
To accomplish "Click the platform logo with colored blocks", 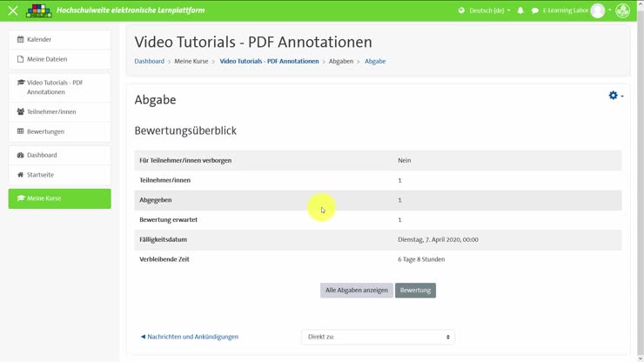I will tap(39, 10).
